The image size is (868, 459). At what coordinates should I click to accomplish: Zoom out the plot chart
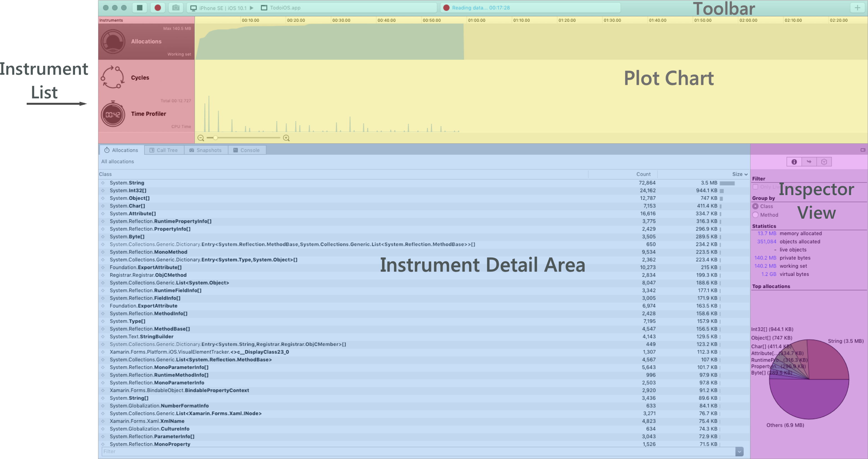click(x=201, y=138)
